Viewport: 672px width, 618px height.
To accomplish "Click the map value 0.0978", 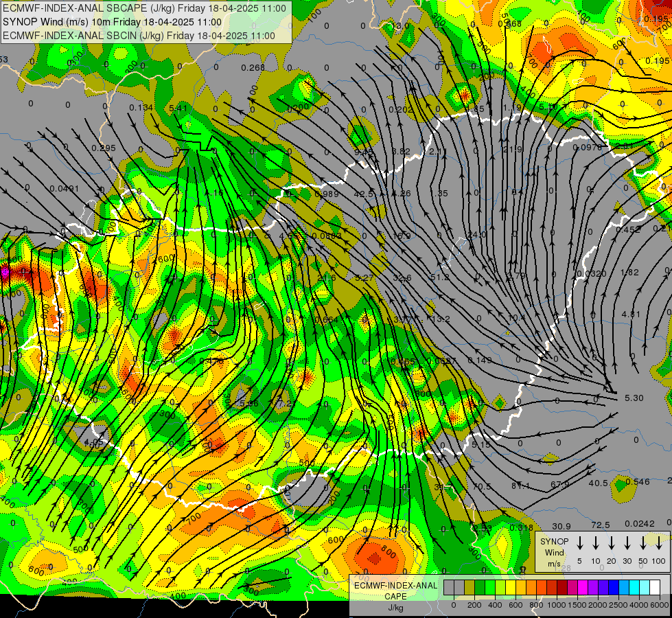I will click(587, 147).
